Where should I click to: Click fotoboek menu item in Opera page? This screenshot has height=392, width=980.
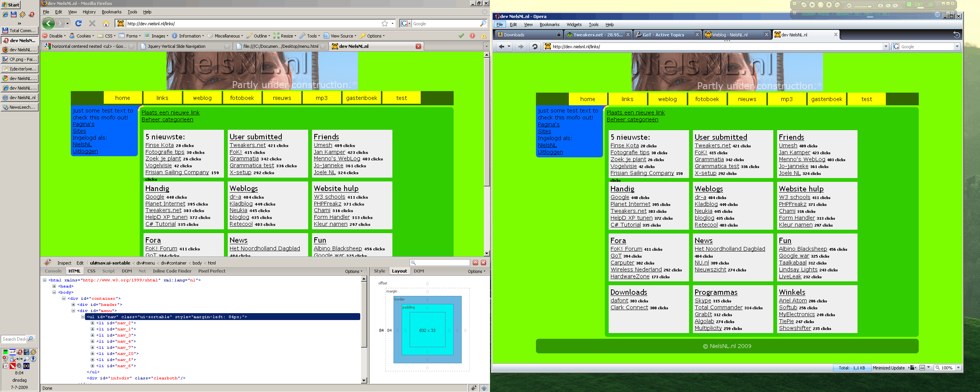(707, 99)
